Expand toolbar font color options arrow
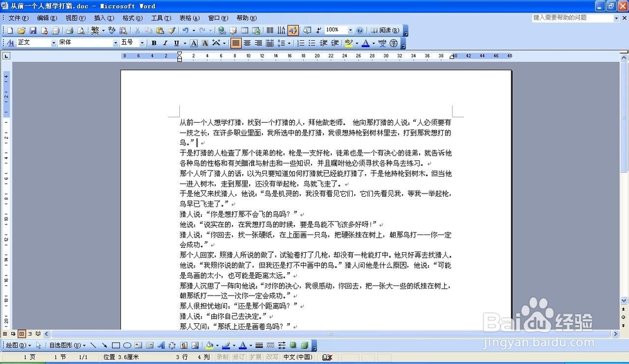This screenshot has width=629, height=364. (x=374, y=43)
